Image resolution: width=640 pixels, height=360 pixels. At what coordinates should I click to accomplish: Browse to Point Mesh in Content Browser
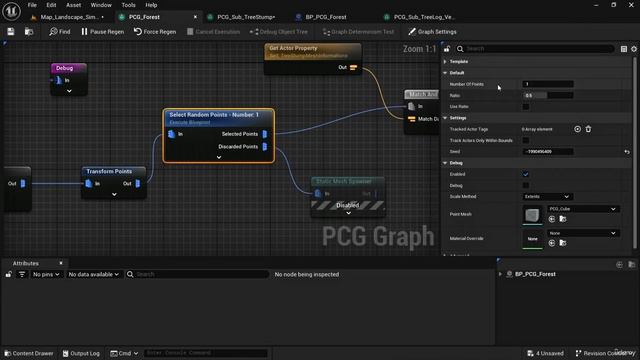coord(563,219)
